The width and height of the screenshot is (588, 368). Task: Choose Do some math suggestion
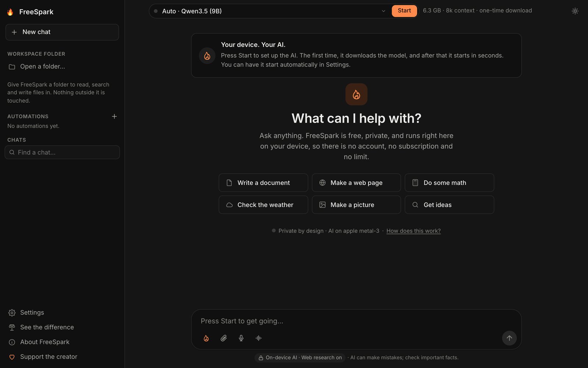coord(449,183)
